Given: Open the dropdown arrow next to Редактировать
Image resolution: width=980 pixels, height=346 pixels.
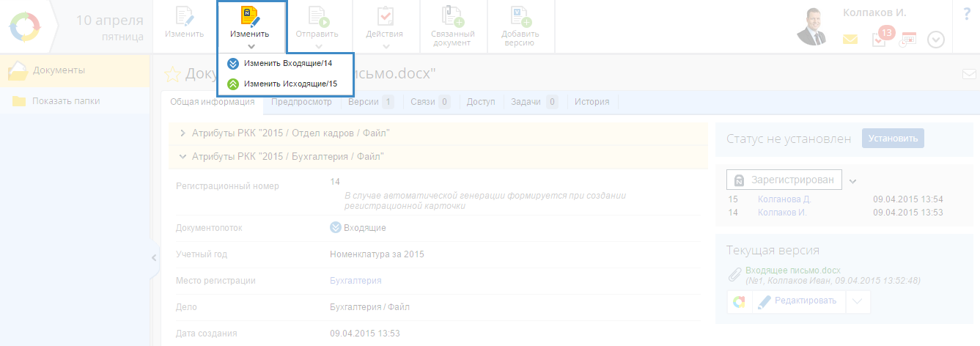Looking at the screenshot, I should pos(858,301).
